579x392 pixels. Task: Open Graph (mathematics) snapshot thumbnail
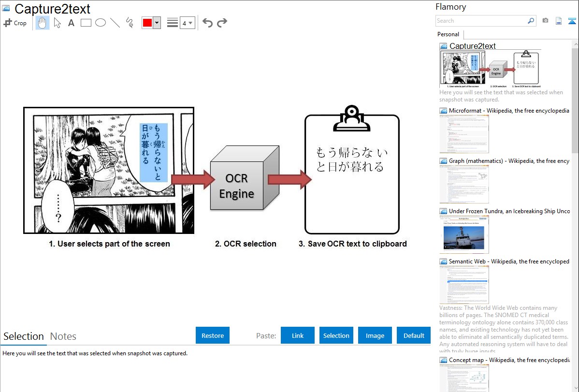pyautogui.click(x=464, y=184)
